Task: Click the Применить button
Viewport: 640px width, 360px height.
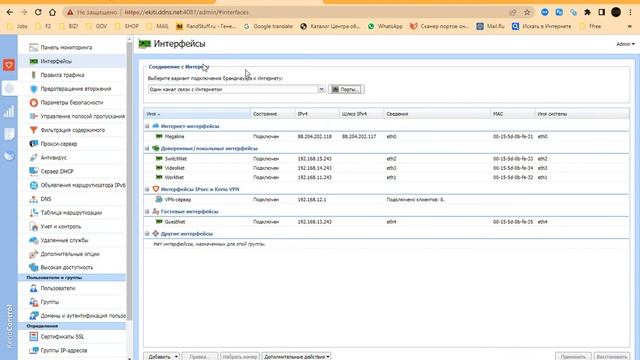Action: [x=573, y=356]
